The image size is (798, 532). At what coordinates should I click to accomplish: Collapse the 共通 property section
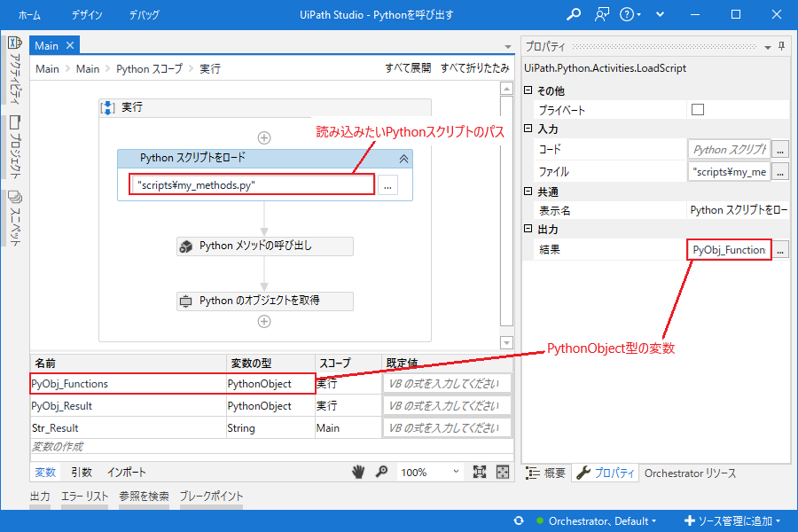[528, 191]
